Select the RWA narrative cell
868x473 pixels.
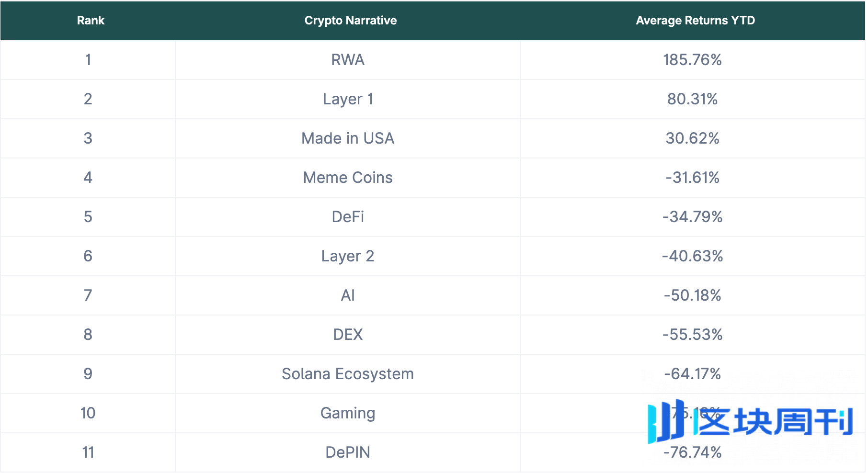click(348, 60)
